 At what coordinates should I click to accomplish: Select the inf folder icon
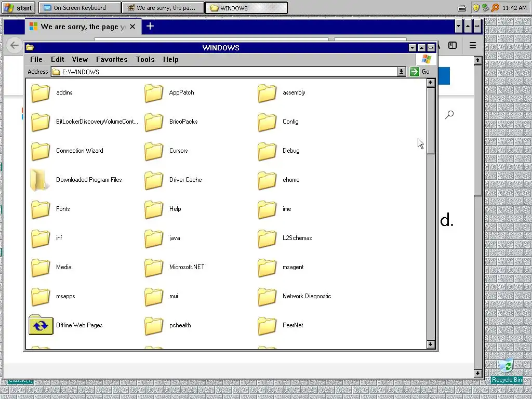[x=41, y=238]
